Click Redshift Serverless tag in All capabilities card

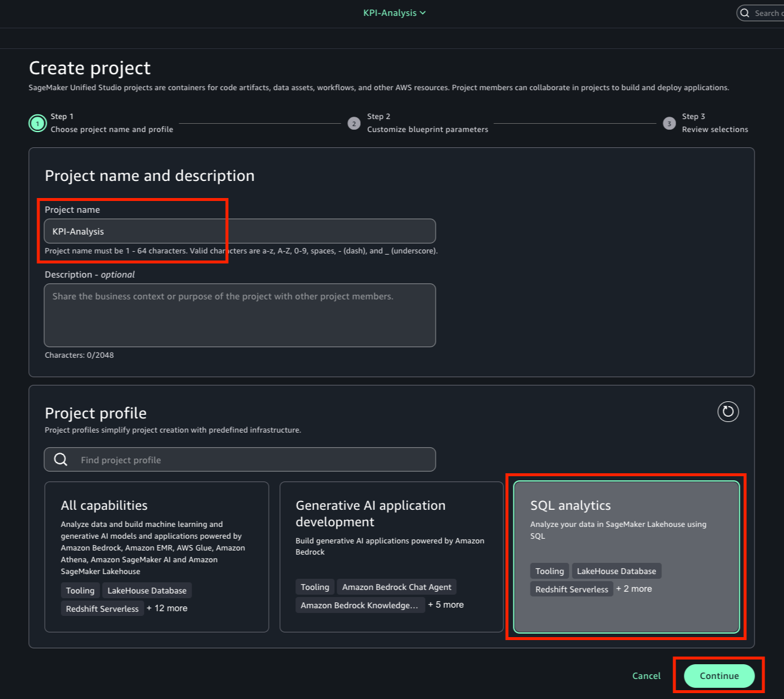coord(103,609)
